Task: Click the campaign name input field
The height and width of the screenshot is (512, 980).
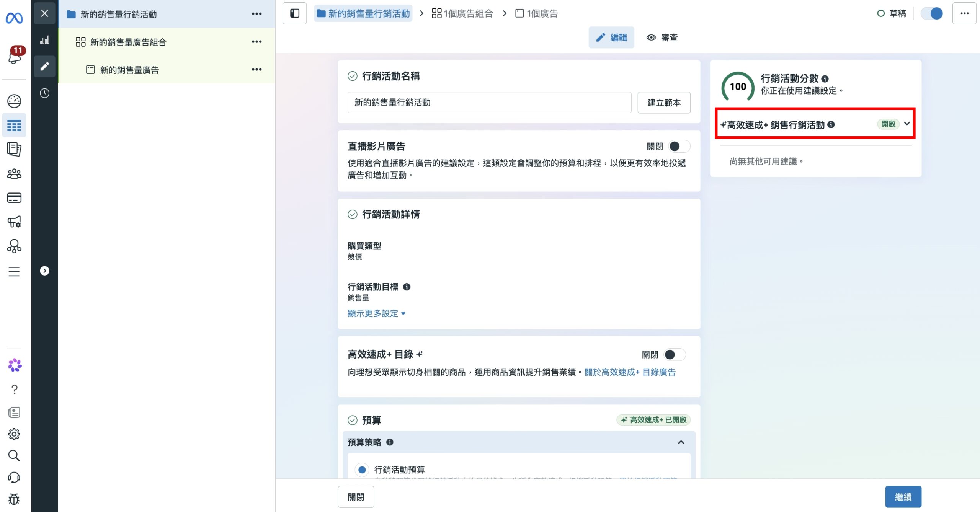Action: tap(489, 103)
